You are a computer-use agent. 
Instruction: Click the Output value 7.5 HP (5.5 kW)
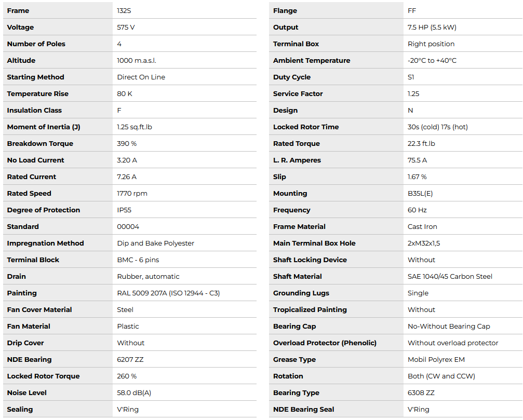click(x=432, y=28)
